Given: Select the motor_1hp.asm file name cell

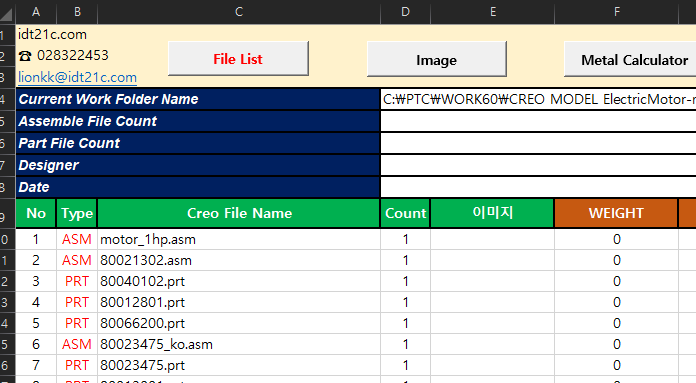Looking at the screenshot, I should pyautogui.click(x=239, y=239).
